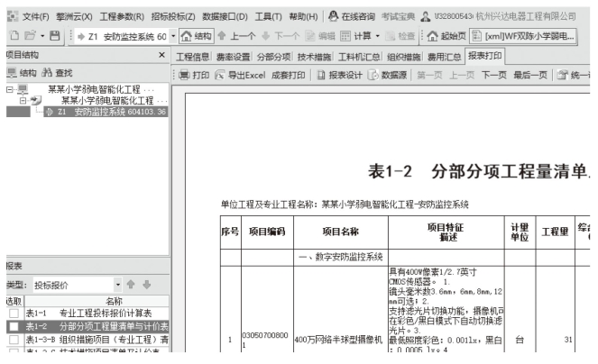The width and height of the screenshot is (598, 364).
Task: Switch to the 报表打印 tab
Action: tap(484, 57)
